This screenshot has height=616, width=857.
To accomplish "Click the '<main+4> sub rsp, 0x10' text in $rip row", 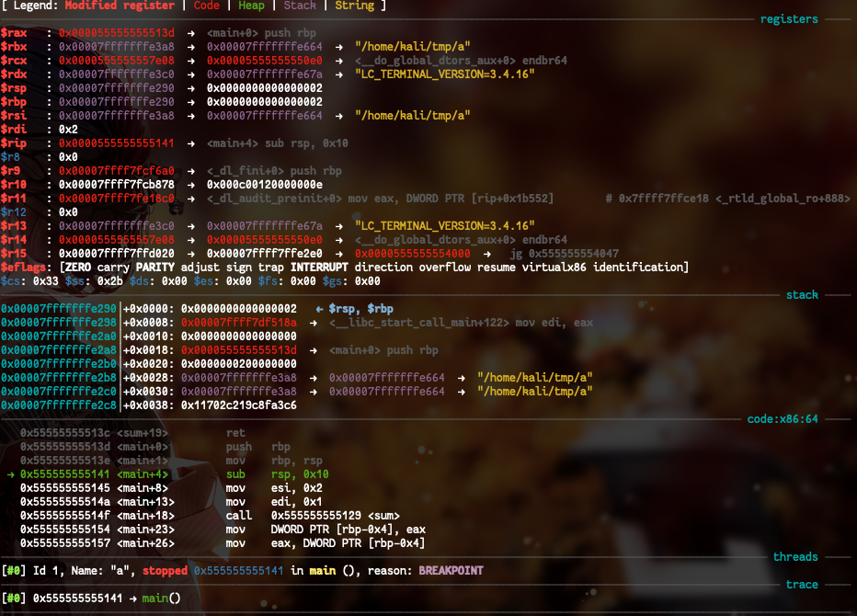I will pyautogui.click(x=277, y=143).
